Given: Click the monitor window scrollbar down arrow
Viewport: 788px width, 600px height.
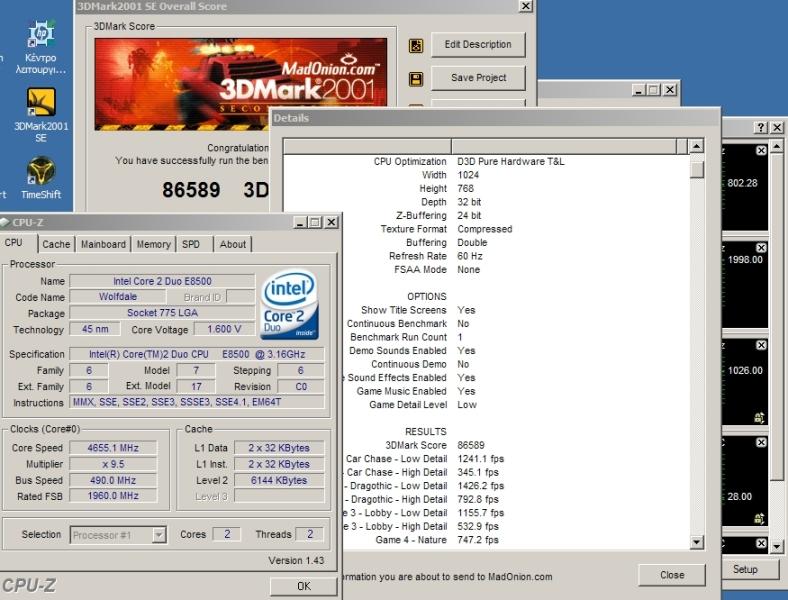Looking at the screenshot, I should (x=777, y=547).
